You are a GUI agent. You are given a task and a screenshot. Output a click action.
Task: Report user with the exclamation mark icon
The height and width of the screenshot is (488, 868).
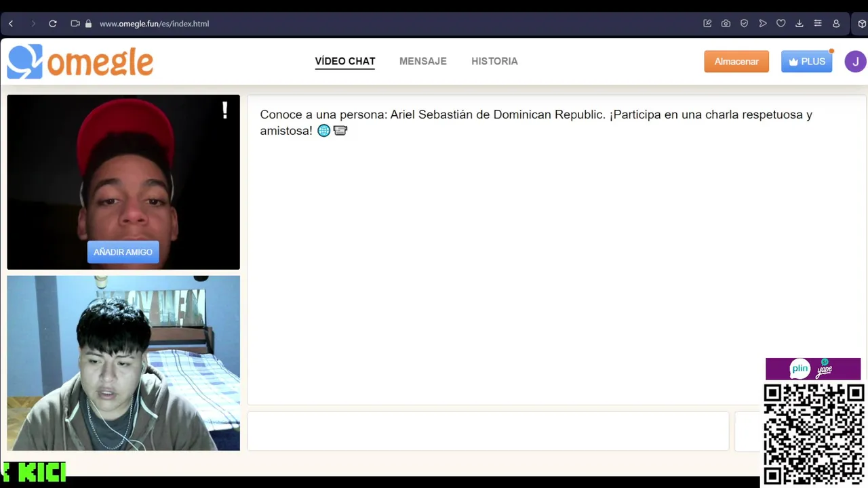coord(225,110)
